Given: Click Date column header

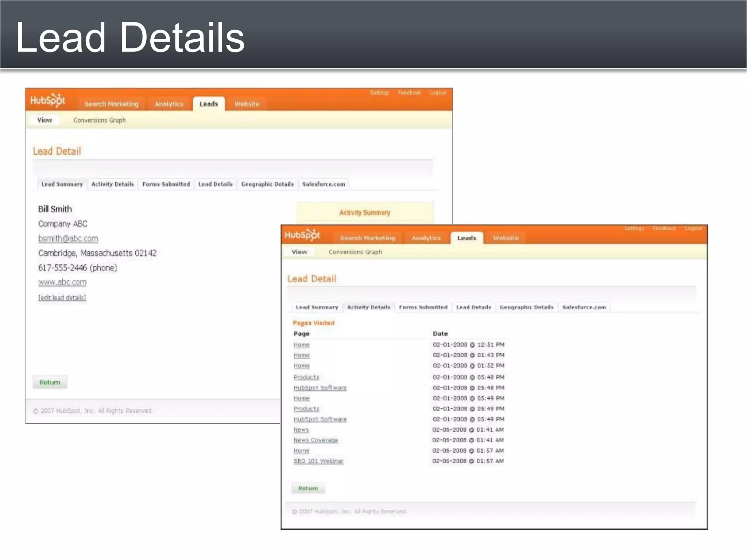Looking at the screenshot, I should pos(440,334).
